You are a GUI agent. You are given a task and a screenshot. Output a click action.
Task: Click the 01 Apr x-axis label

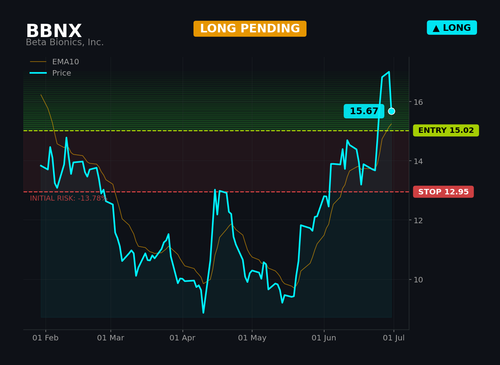coord(182,338)
